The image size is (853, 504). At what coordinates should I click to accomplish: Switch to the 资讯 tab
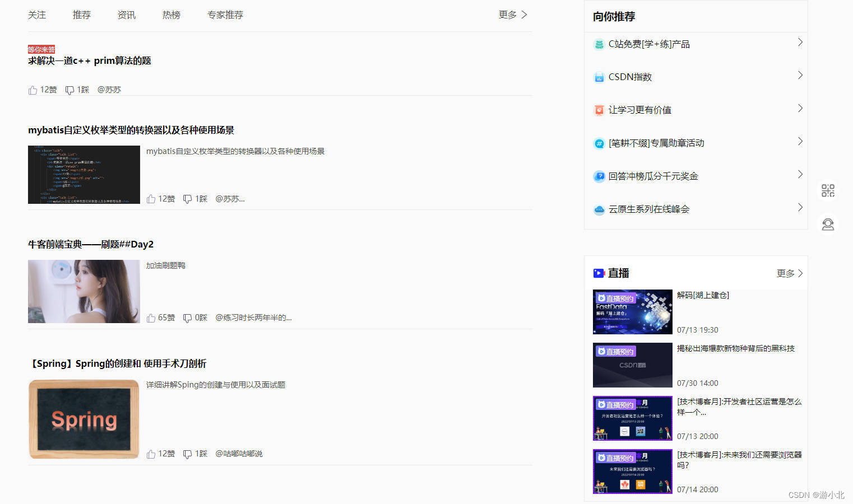(127, 15)
